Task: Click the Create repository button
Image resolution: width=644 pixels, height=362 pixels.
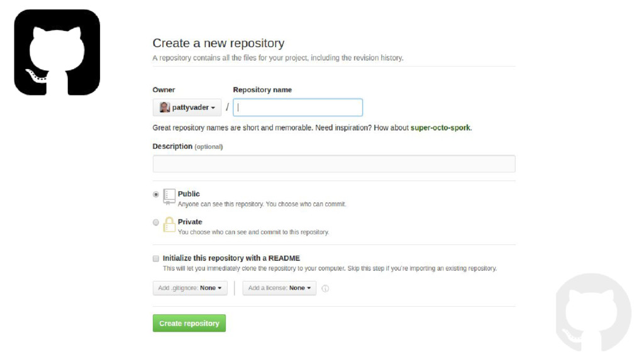Action: click(x=189, y=324)
